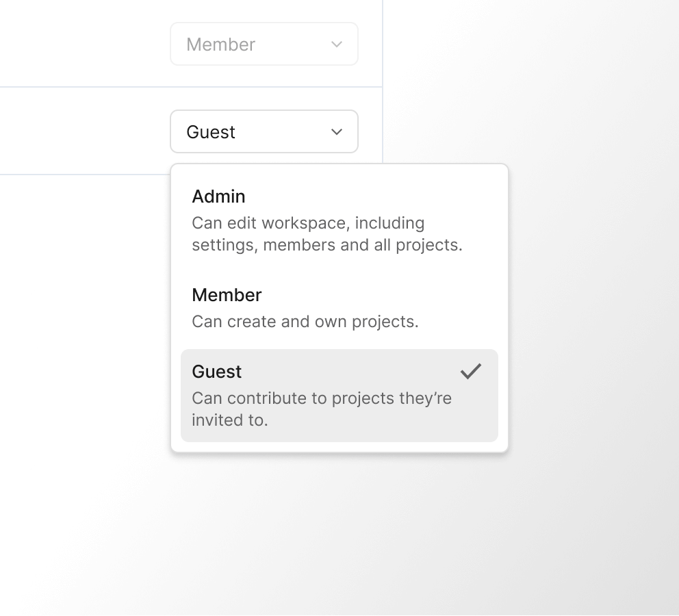Click the chevron arrow in Guest dropdown
679x616 pixels.
pyautogui.click(x=336, y=131)
